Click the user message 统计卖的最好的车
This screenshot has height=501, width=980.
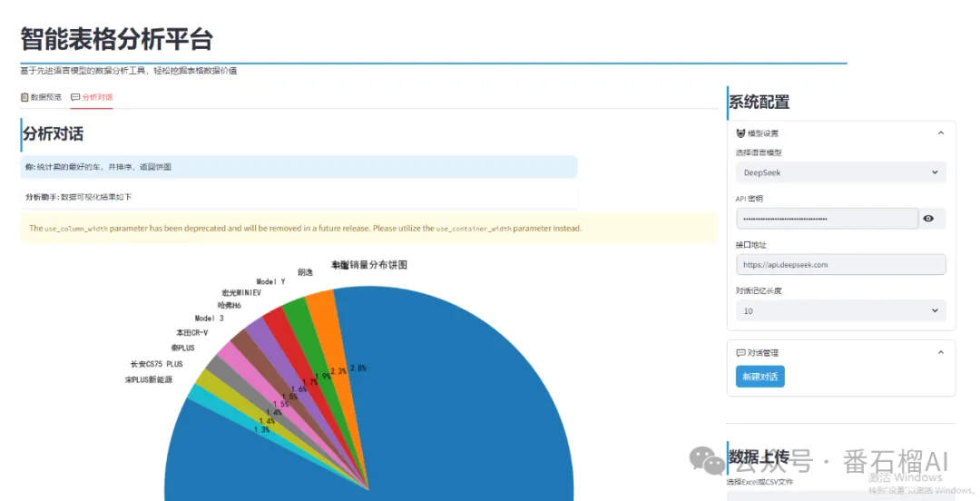pos(299,167)
